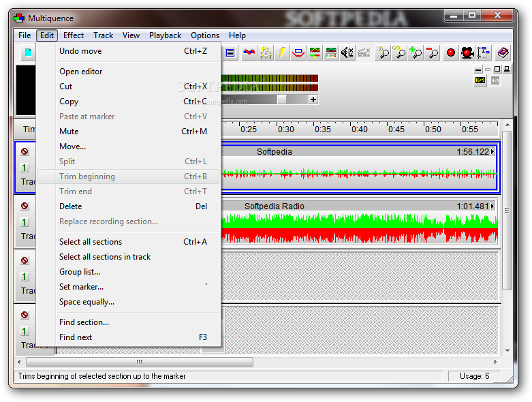Choose Find section... menu entry
The width and height of the screenshot is (532, 402).
click(129, 322)
